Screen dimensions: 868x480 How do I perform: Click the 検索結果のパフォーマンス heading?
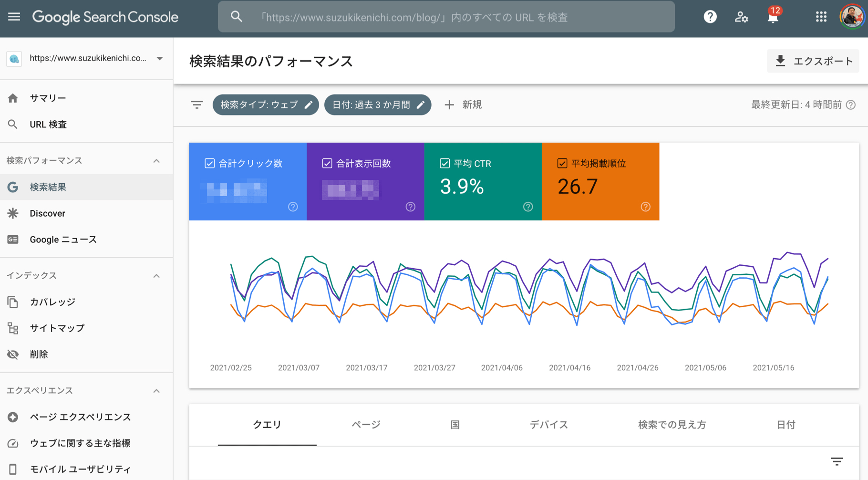pyautogui.click(x=271, y=62)
